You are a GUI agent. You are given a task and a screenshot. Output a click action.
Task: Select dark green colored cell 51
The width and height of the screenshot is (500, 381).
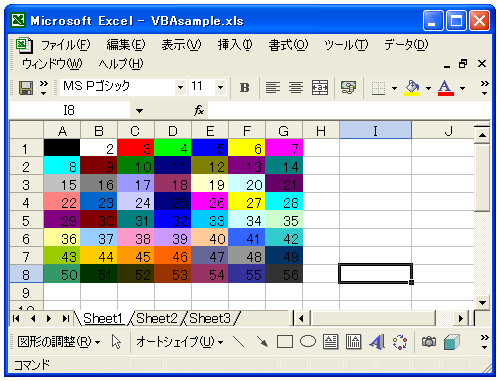click(x=99, y=274)
